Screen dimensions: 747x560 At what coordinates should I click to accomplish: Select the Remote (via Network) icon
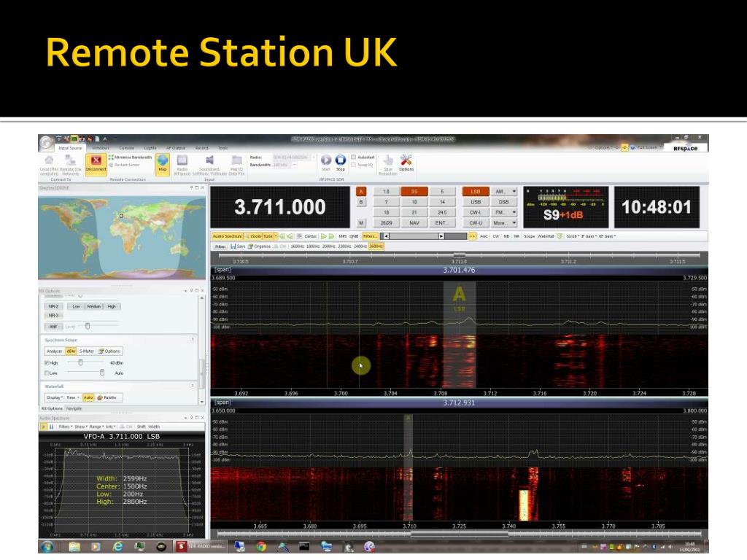71,160
